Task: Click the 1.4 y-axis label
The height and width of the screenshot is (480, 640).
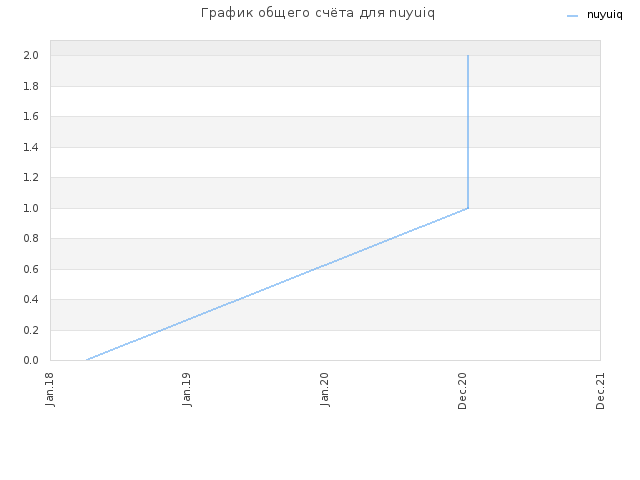Action: (31, 147)
